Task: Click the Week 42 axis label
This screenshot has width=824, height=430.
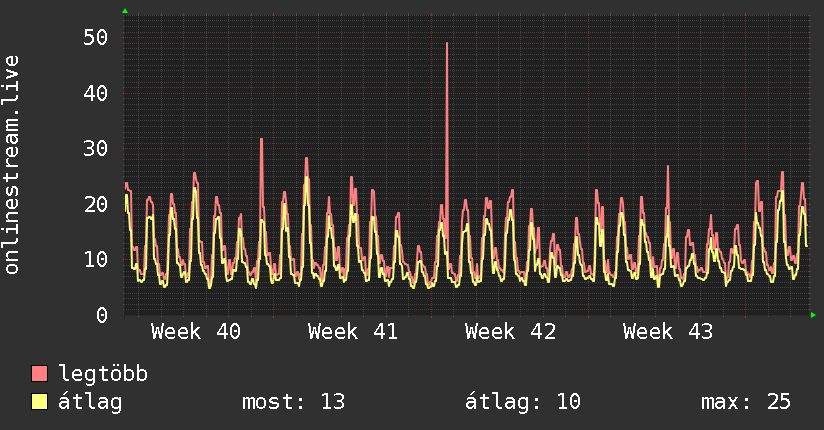Action: tap(510, 332)
